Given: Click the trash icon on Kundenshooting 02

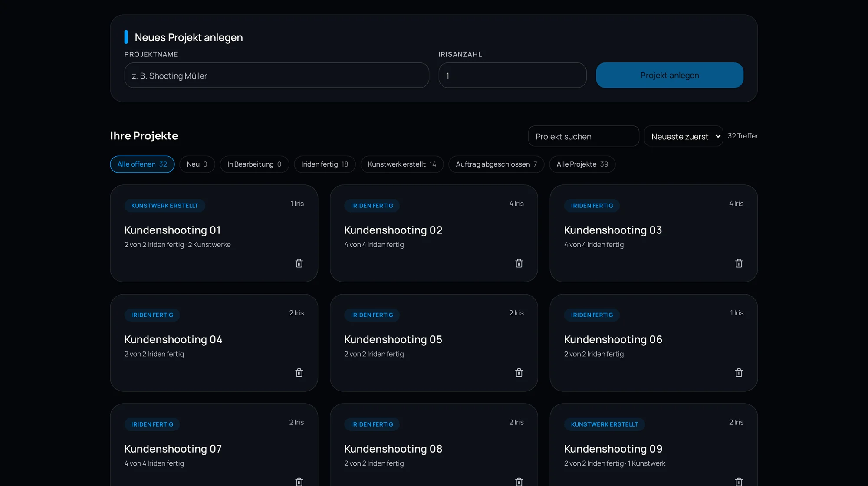Looking at the screenshot, I should coord(519,263).
